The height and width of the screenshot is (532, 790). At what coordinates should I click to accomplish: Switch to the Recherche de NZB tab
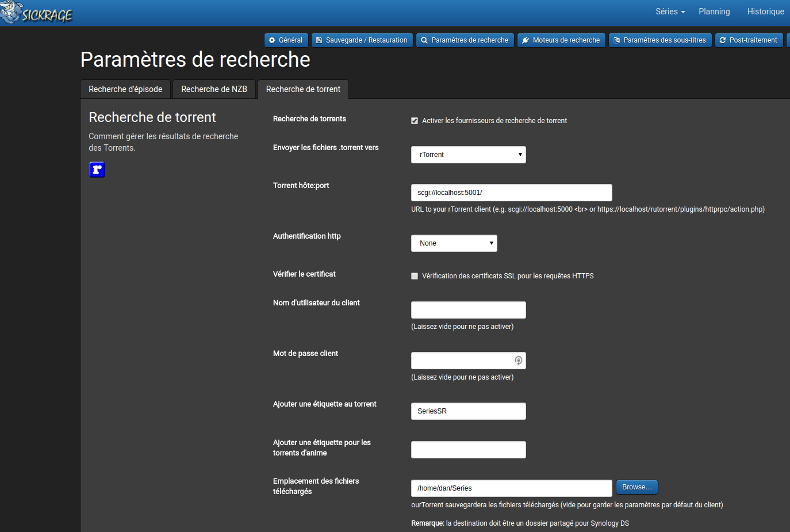click(214, 89)
